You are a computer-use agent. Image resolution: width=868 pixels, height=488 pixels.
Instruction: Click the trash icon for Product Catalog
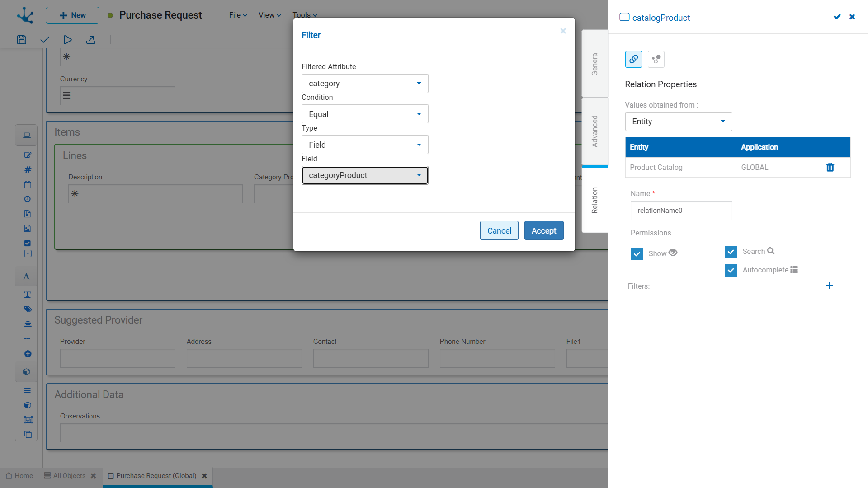click(x=830, y=167)
